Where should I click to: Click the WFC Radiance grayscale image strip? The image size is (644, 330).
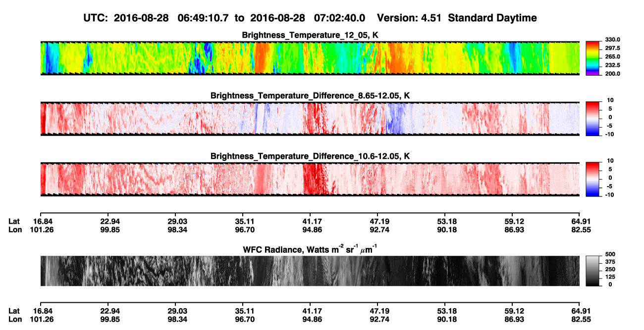click(310, 271)
